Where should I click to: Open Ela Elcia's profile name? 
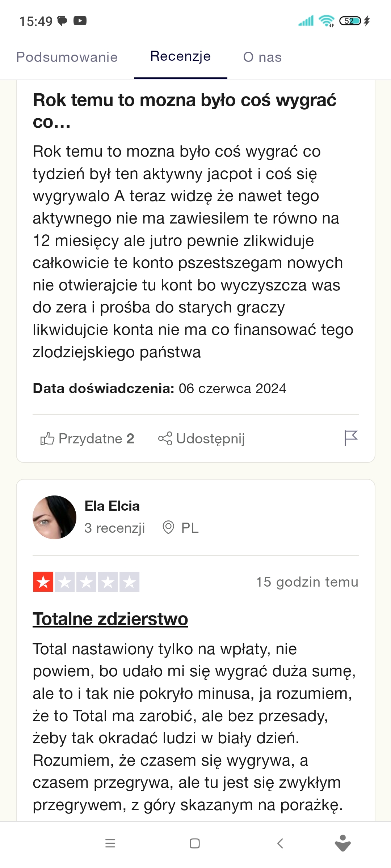[x=112, y=506]
